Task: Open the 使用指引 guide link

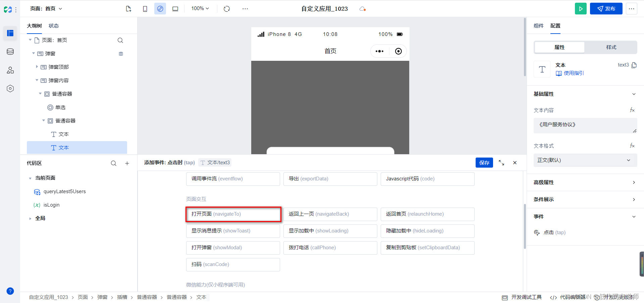Action: [570, 73]
